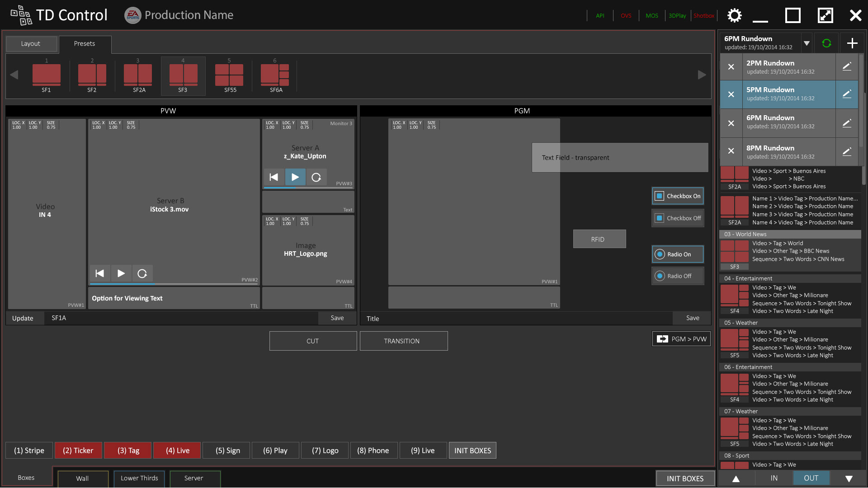The width and height of the screenshot is (868, 488).
Task: Expand the 6PM Rundown dropdown
Action: [807, 43]
